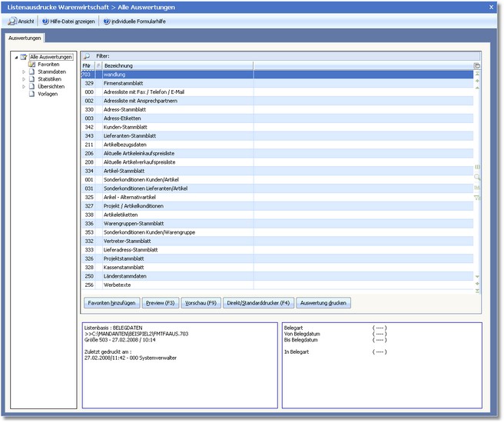
Task: Click the Ansicht toolbar icon
Action: coord(12,21)
